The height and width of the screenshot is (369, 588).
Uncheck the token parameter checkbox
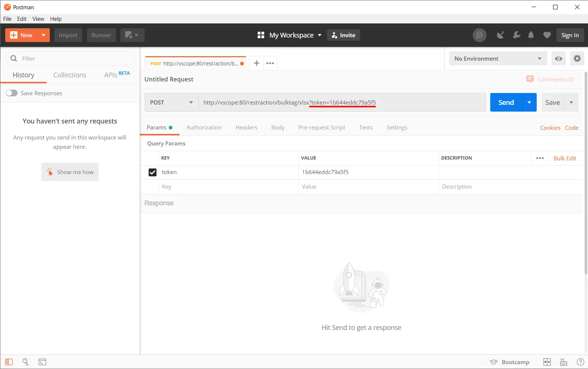point(152,172)
